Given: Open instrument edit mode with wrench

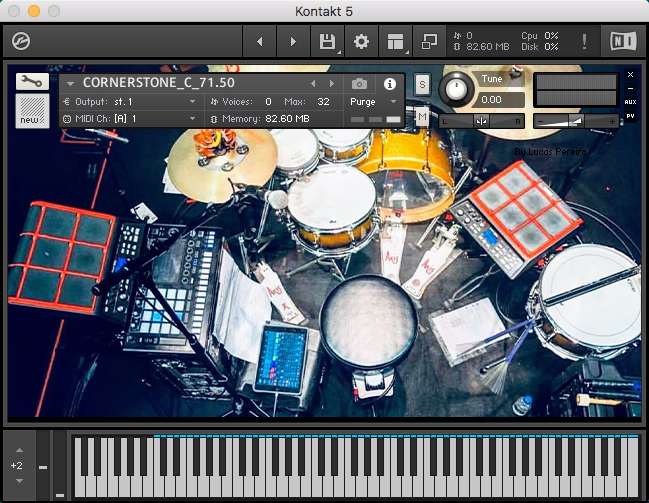Looking at the screenshot, I should coord(32,81).
